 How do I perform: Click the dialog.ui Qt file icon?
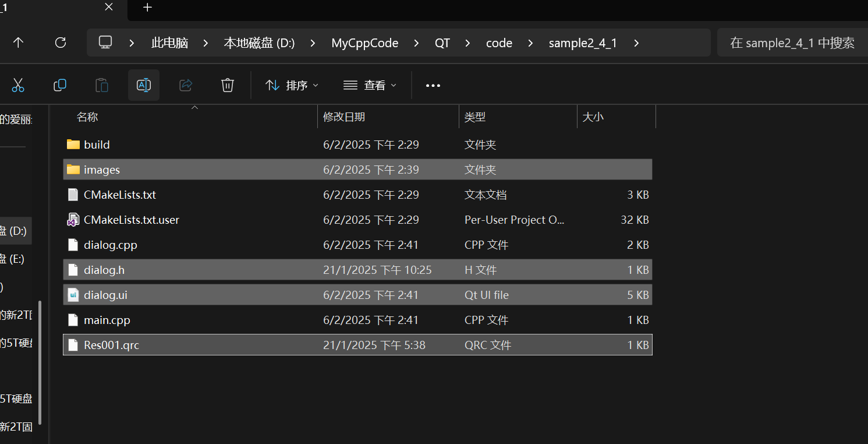(73, 295)
